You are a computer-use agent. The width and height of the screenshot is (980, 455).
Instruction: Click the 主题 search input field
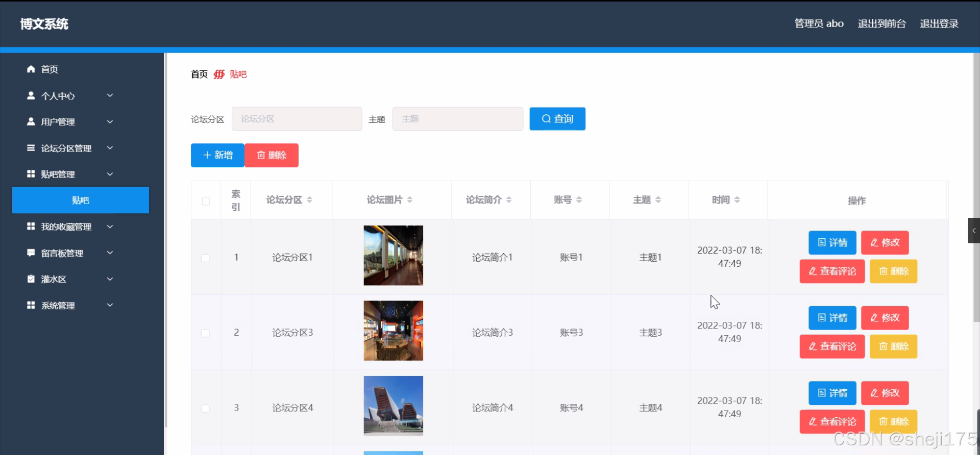pyautogui.click(x=458, y=119)
